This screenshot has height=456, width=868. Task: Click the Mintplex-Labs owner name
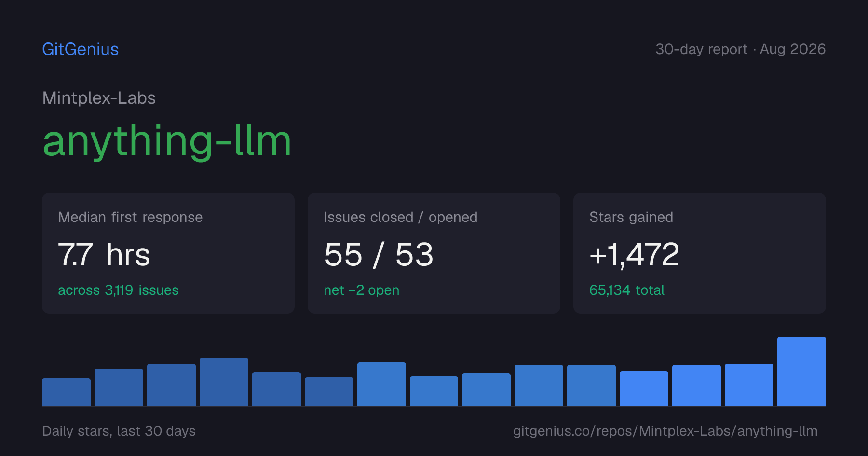(x=99, y=98)
